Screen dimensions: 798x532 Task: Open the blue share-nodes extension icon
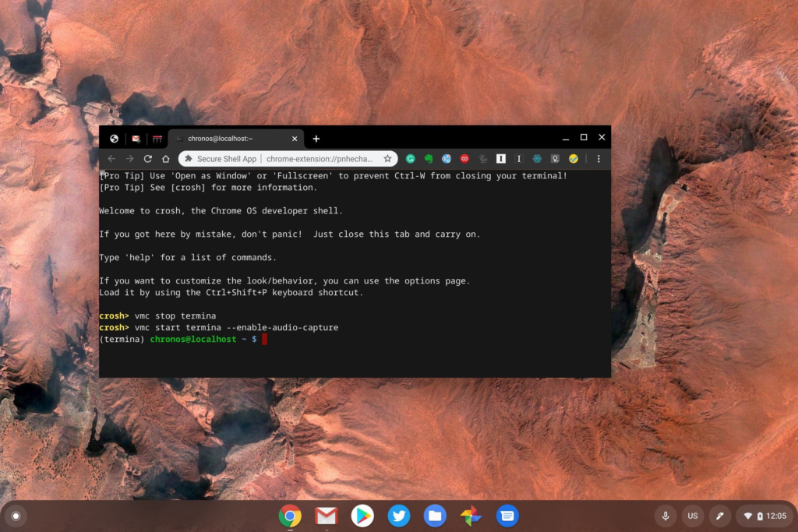coord(447,159)
